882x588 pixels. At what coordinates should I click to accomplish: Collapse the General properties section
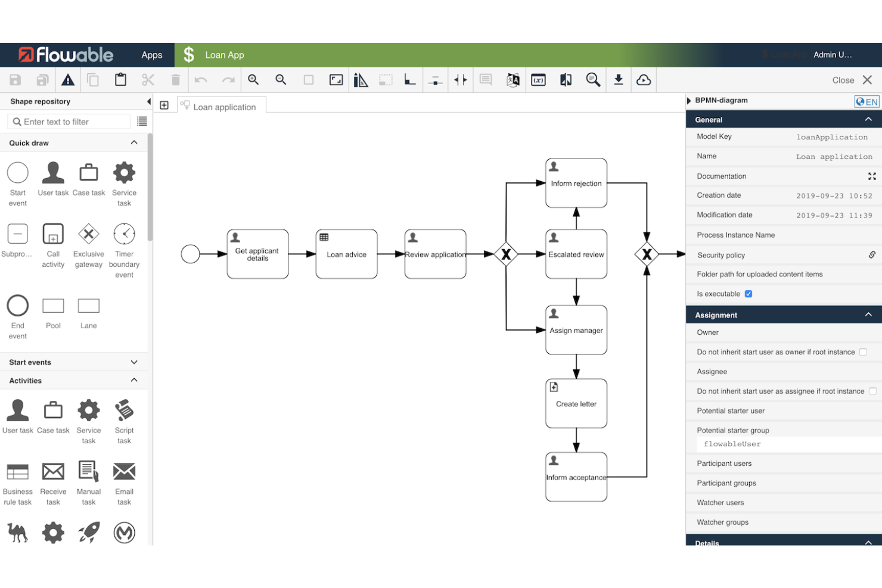(868, 119)
